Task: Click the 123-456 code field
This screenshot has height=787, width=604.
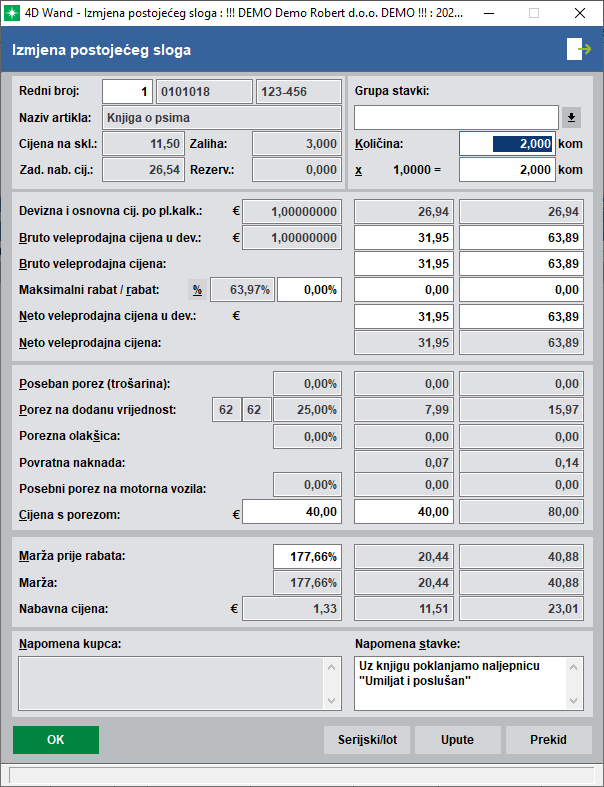Action: point(299,92)
